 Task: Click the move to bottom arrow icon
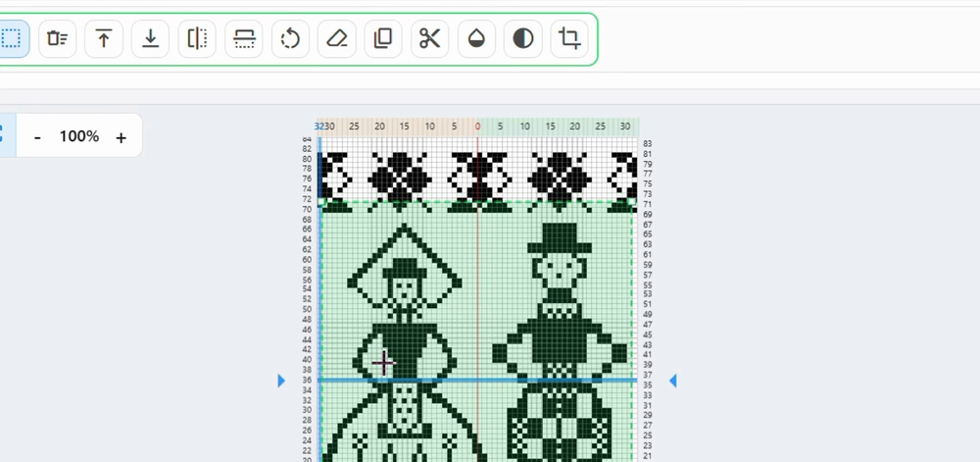150,39
